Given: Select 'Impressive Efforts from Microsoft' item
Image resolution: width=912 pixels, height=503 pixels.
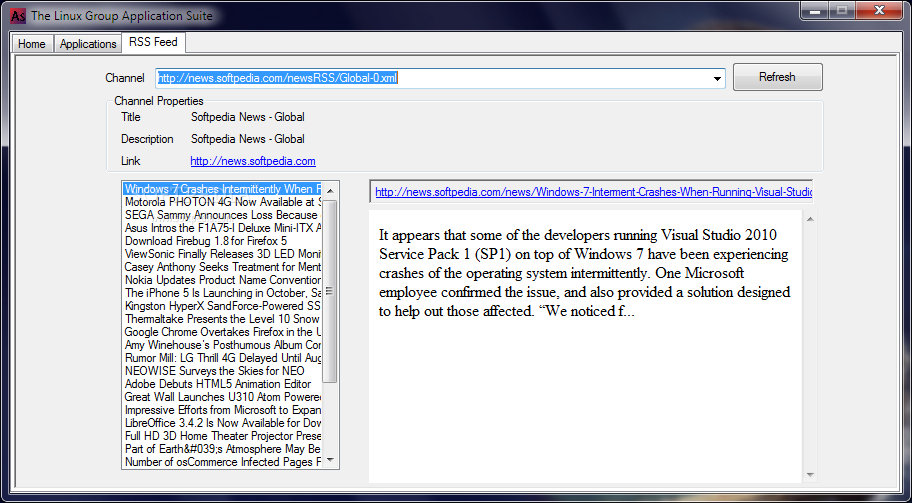Looking at the screenshot, I should click(x=222, y=409).
